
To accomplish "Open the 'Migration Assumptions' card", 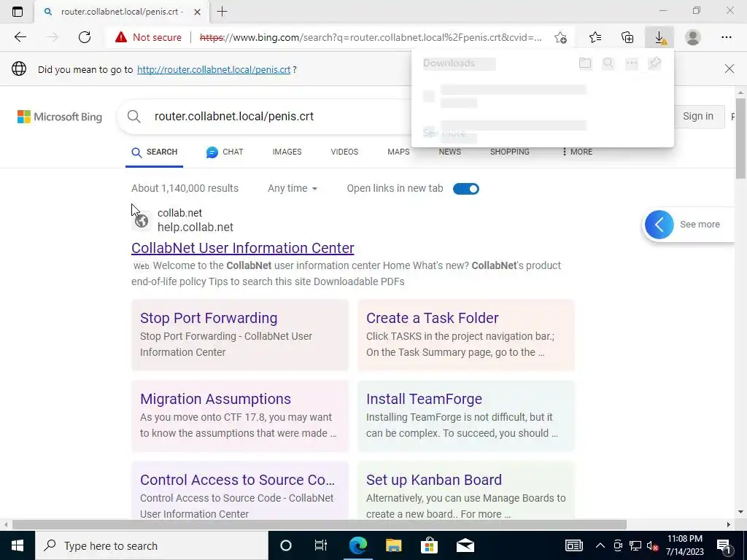I will tap(239, 416).
